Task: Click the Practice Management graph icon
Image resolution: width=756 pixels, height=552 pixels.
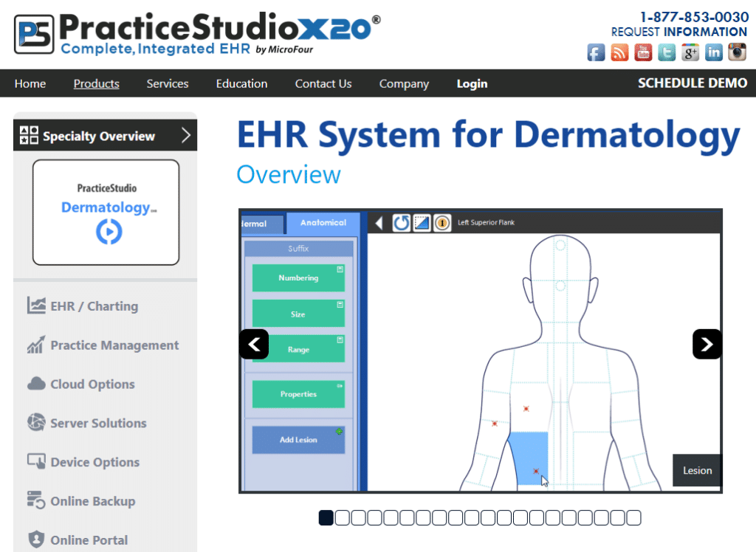Action: click(36, 344)
